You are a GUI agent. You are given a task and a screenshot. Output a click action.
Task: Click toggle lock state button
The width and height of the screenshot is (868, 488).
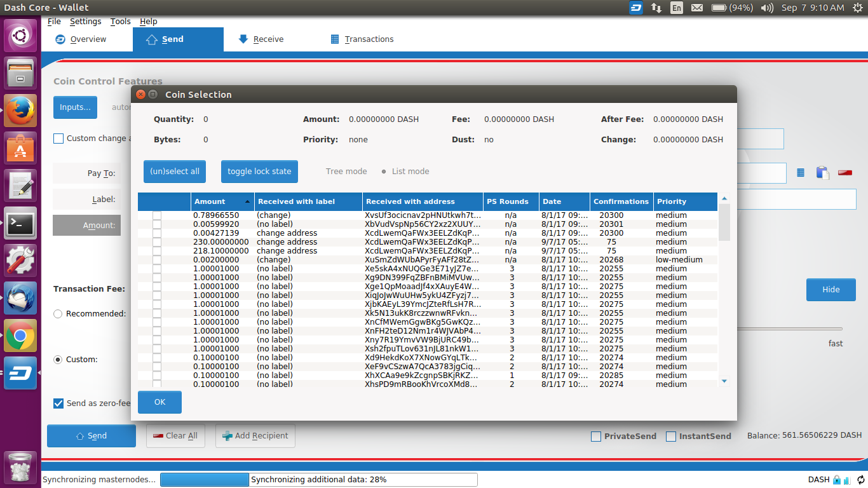pyautogui.click(x=259, y=172)
